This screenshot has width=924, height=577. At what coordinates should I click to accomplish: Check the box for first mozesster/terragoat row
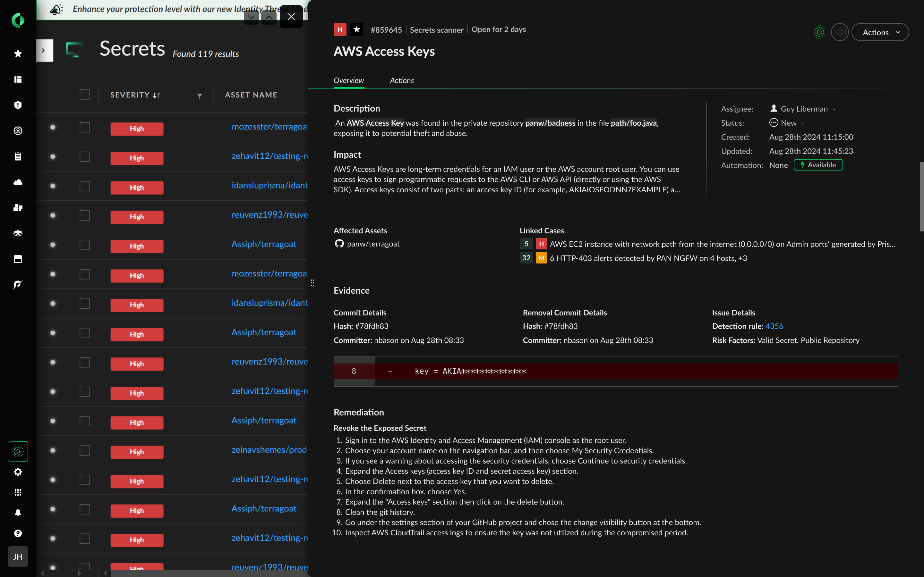click(85, 127)
